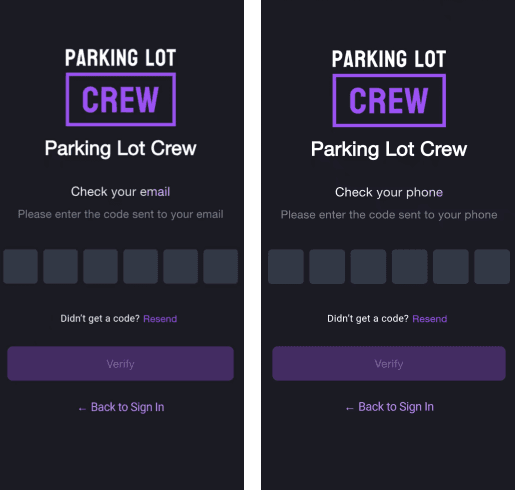Select third code digit box on email screen
The image size is (515, 490).
100,266
